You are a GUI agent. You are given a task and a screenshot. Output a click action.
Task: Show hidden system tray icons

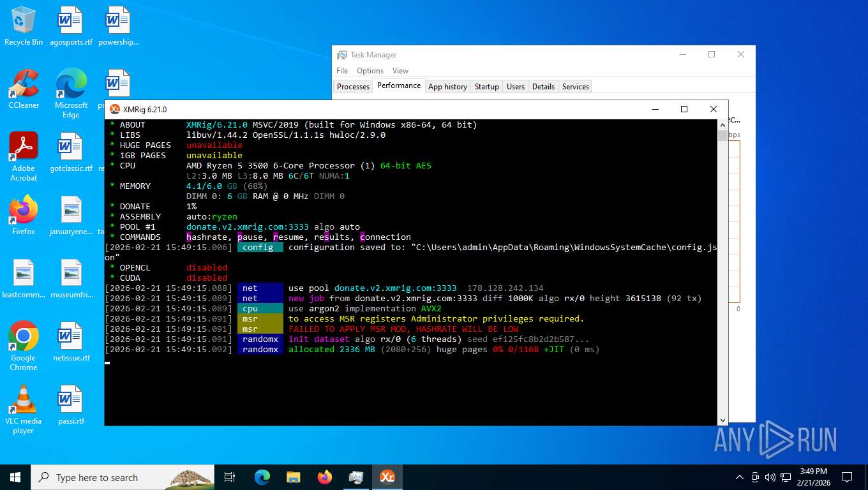tap(740, 477)
